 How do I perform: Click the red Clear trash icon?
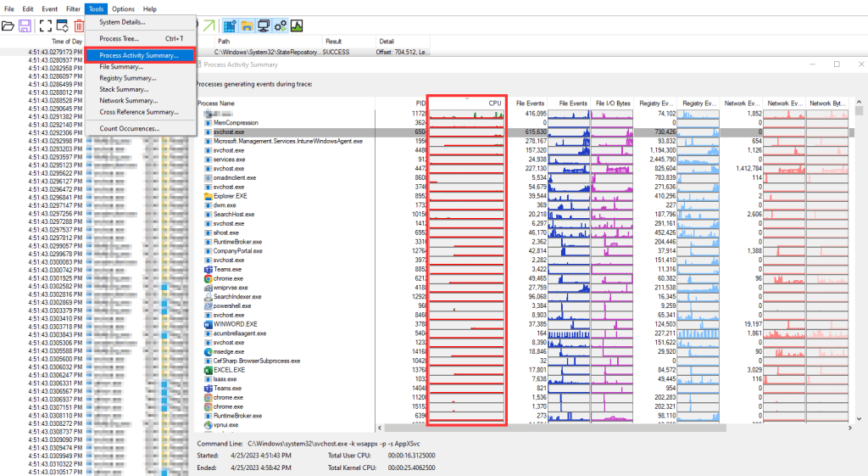79,26
